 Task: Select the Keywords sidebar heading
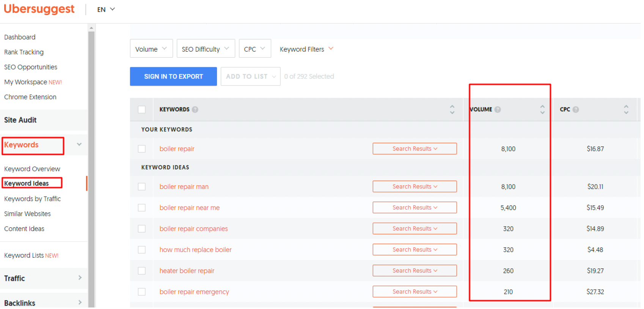[x=21, y=145]
